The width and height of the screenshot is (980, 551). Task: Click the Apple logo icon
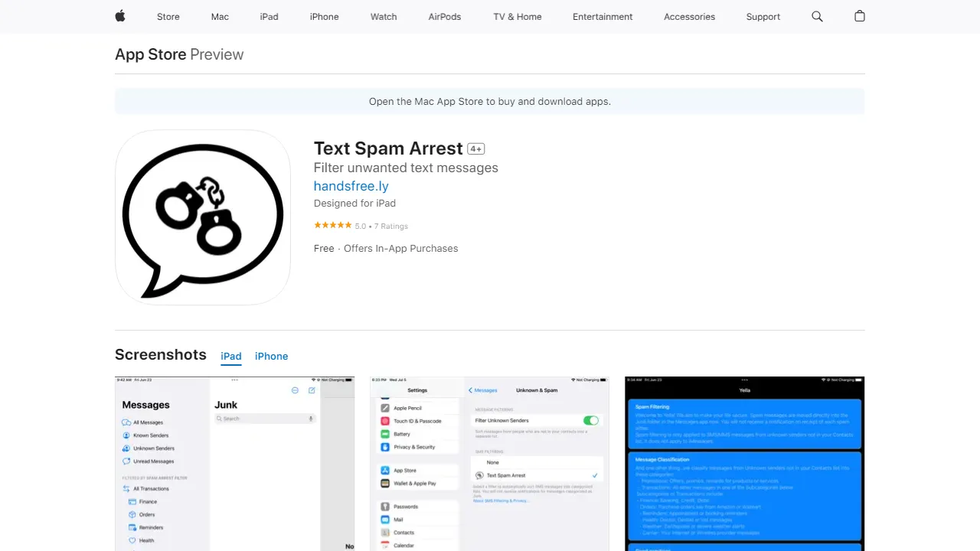pos(120,16)
